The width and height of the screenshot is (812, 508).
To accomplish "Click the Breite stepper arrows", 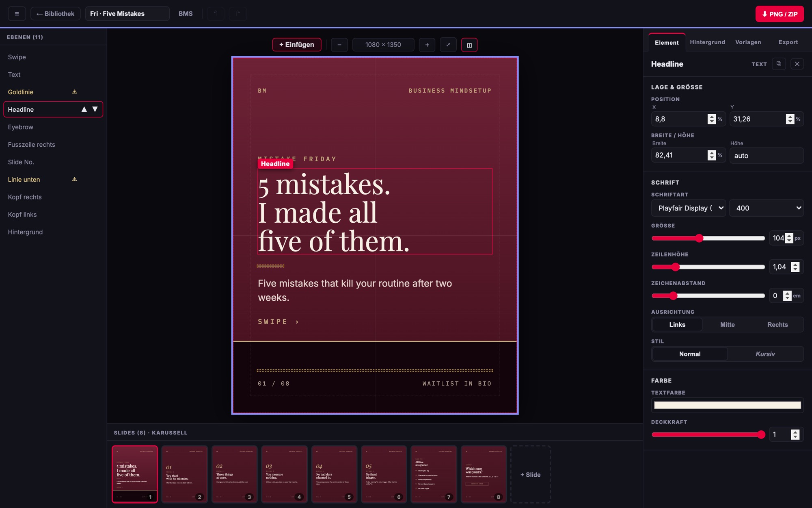I will pyautogui.click(x=711, y=155).
